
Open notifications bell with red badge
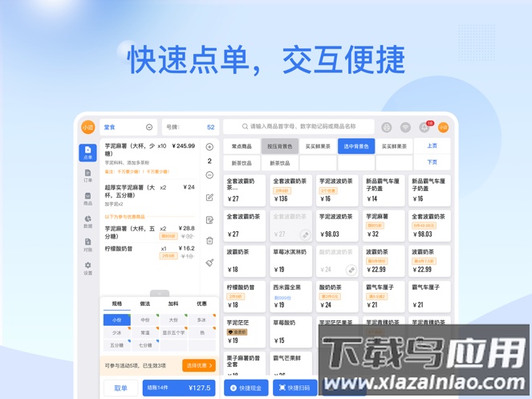click(424, 128)
